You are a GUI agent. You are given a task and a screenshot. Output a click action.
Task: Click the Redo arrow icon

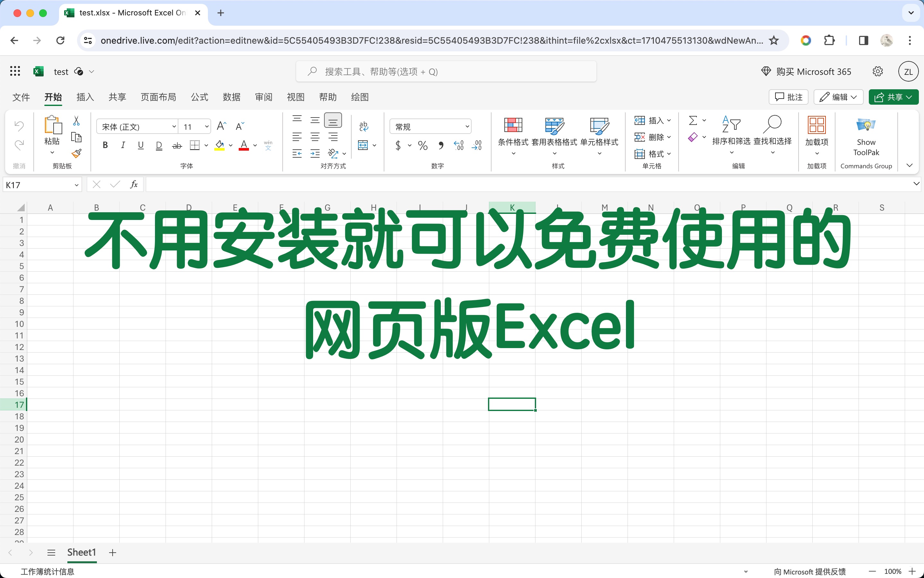(x=19, y=145)
